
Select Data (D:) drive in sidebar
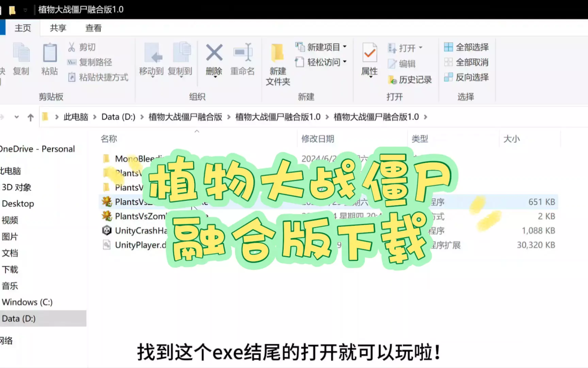tap(19, 319)
